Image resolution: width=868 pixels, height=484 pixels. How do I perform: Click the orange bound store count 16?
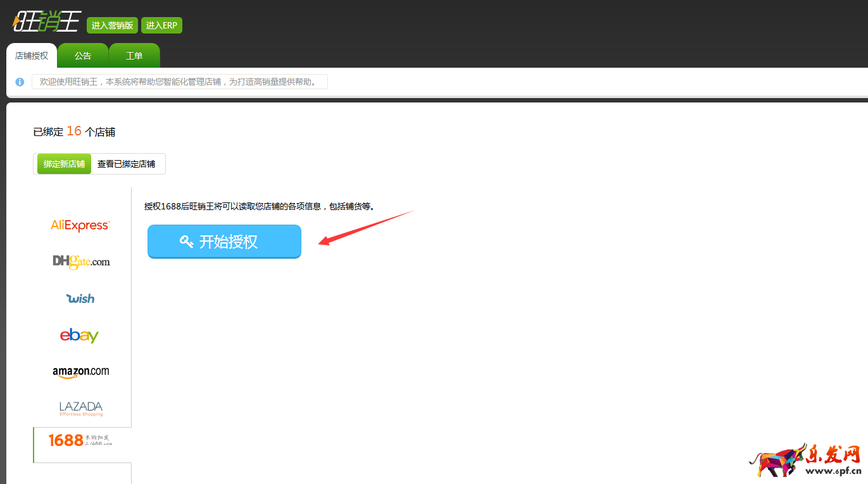[74, 131]
